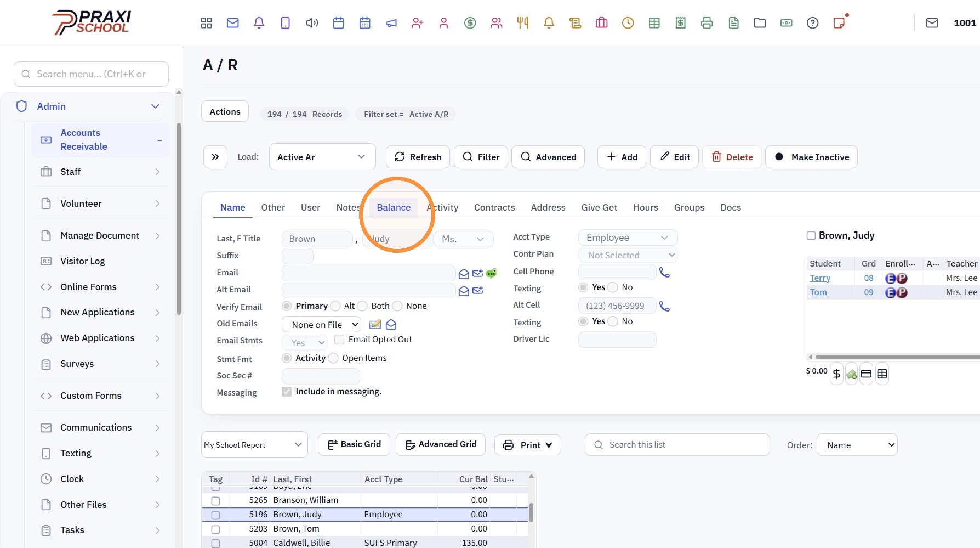The width and height of the screenshot is (980, 548).
Task: Click the send-mail icon beside Alt Email field
Action: (478, 290)
